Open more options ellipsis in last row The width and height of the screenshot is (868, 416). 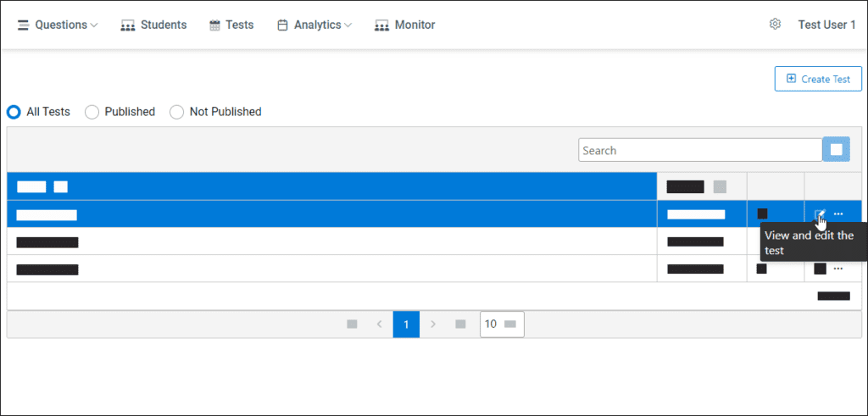(838, 269)
